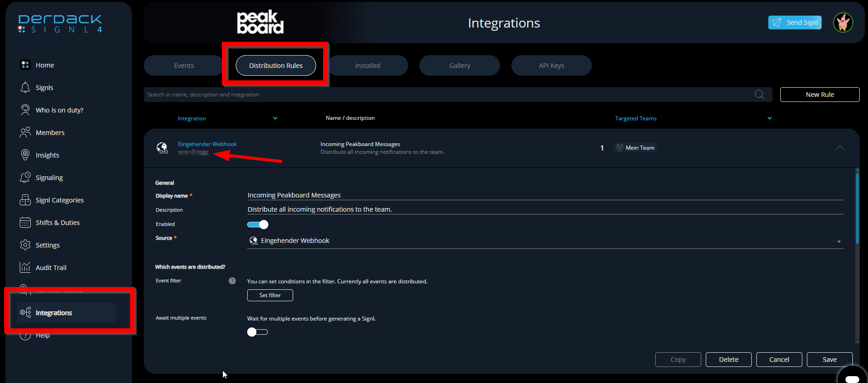Open the API Keys tab

(551, 66)
